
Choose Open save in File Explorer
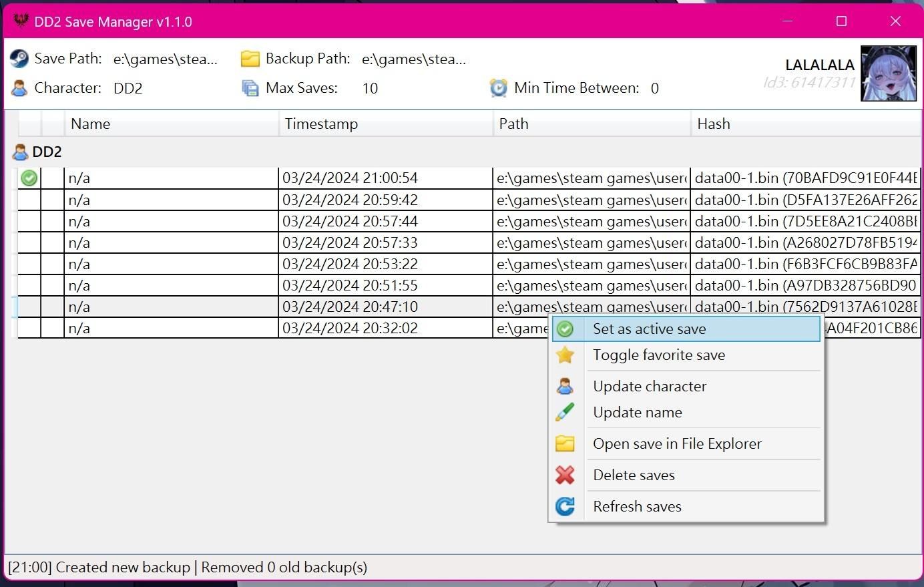coord(677,444)
